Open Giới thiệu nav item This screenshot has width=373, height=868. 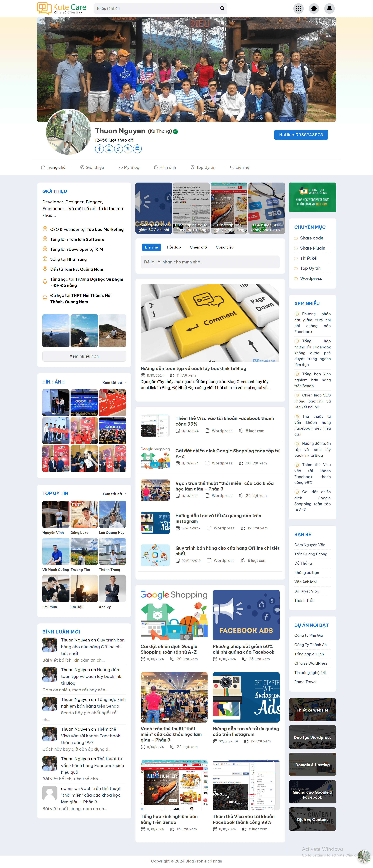coord(92,167)
